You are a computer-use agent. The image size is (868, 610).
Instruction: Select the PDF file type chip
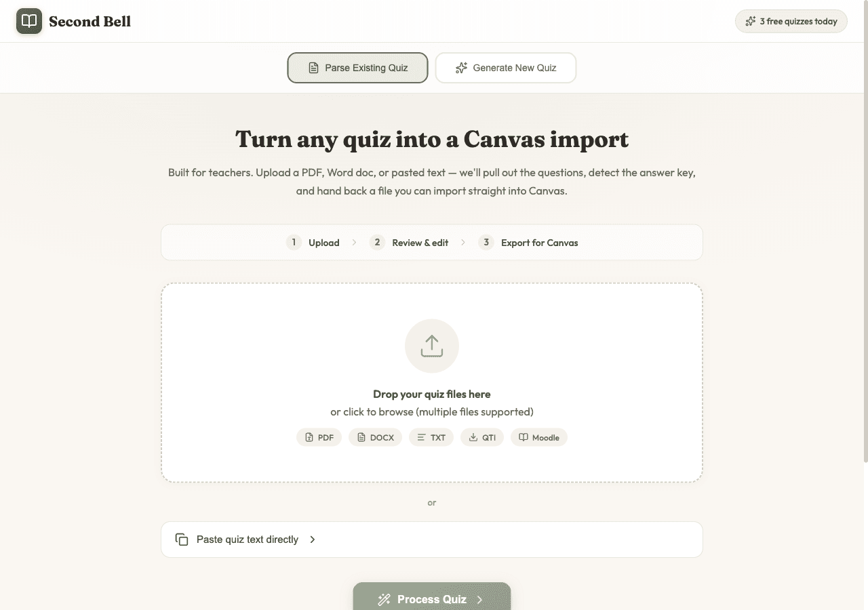[319, 437]
